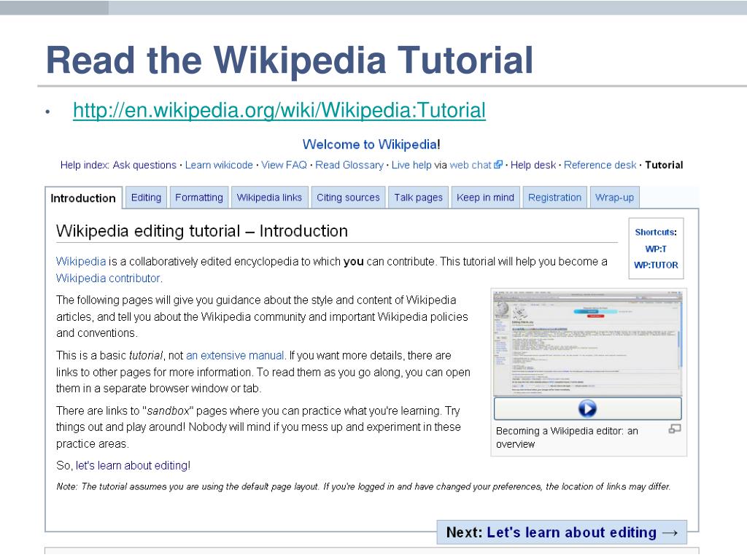747x560 pixels.
Task: Follow the web chat link
Action: pos(471,166)
